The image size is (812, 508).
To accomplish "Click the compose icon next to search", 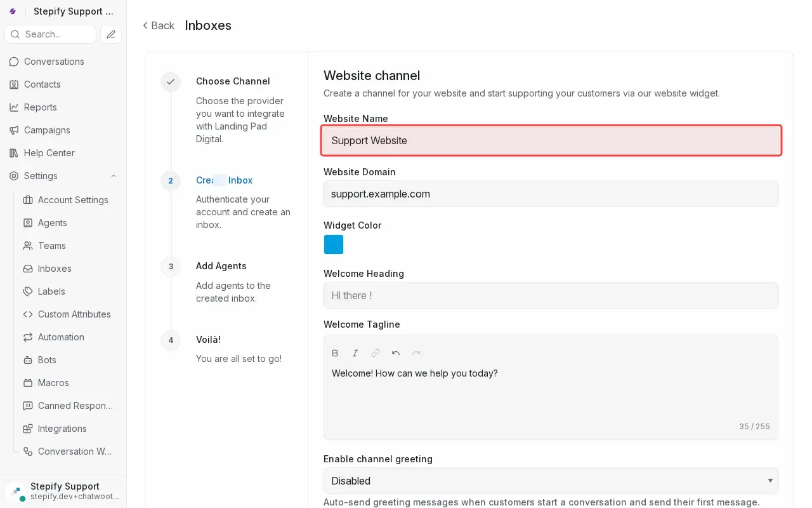I will pyautogui.click(x=111, y=34).
